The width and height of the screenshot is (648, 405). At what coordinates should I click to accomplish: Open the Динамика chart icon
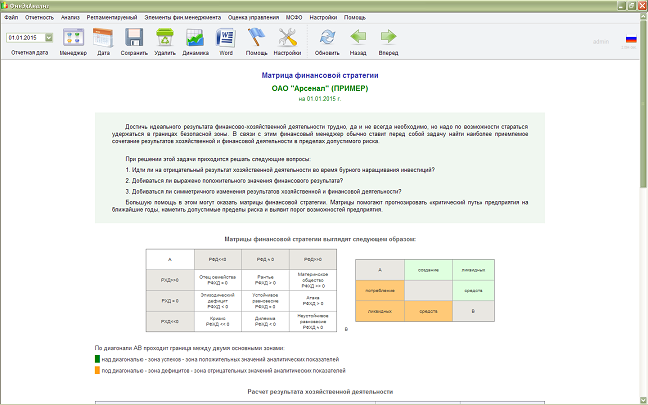coord(195,38)
